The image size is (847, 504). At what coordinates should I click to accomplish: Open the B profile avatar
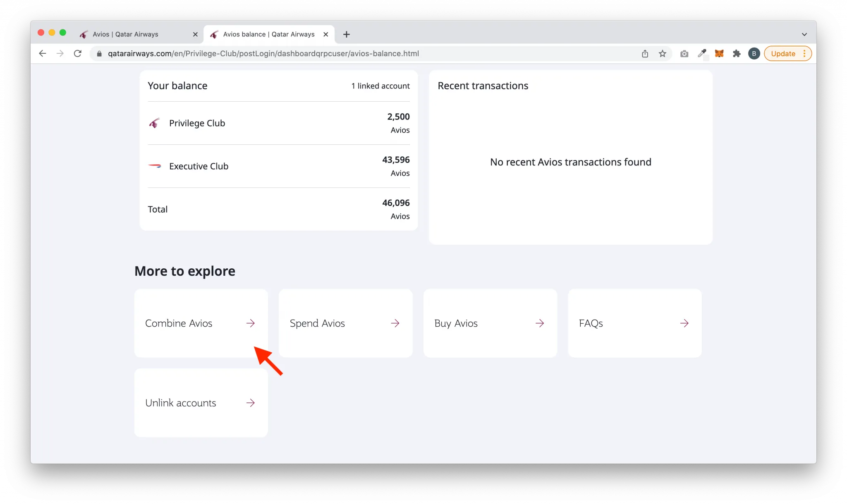click(x=754, y=54)
